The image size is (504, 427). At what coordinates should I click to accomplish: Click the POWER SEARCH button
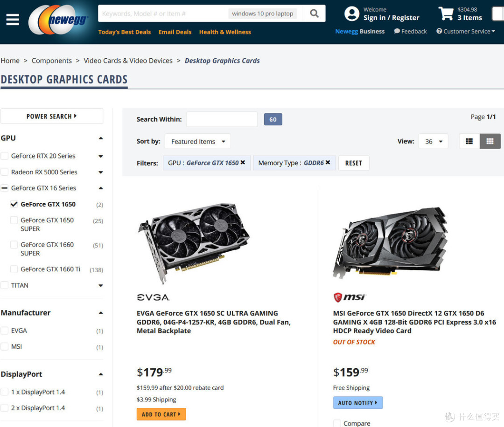[x=52, y=116]
